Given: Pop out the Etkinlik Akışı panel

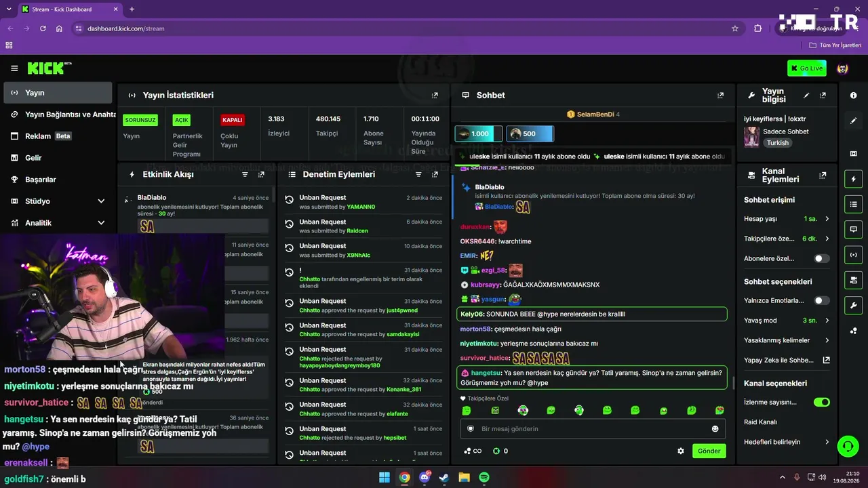Looking at the screenshot, I should tap(261, 174).
